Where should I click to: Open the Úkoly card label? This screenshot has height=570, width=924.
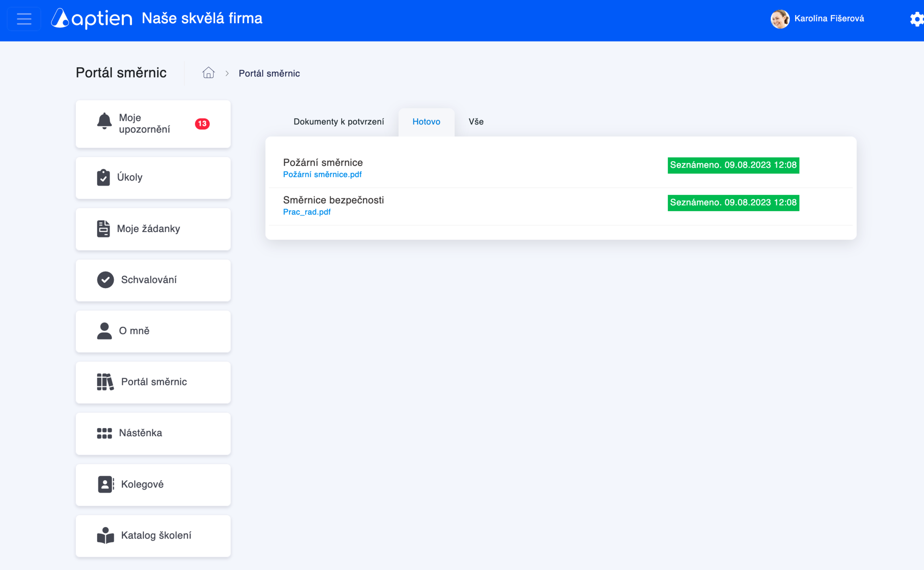(x=129, y=177)
